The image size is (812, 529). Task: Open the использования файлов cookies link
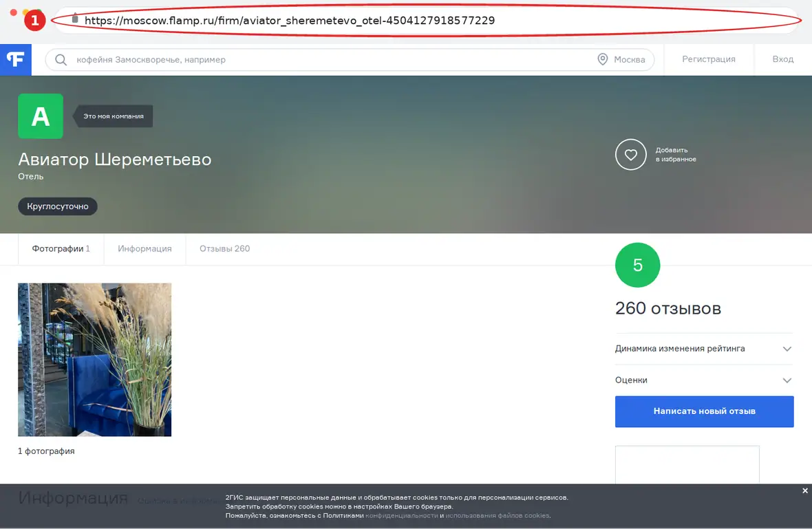point(497,515)
